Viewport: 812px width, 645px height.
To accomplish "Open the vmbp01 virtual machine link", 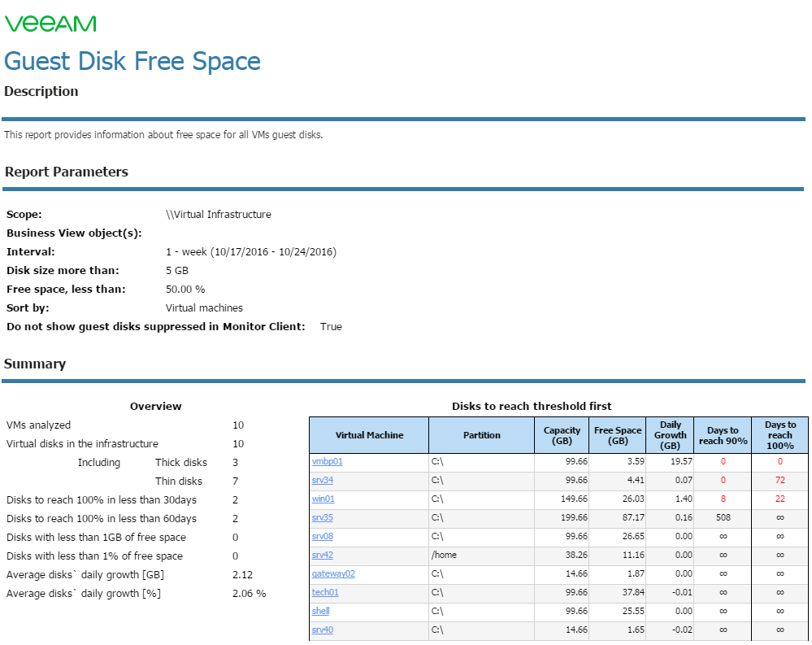I will click(x=327, y=461).
